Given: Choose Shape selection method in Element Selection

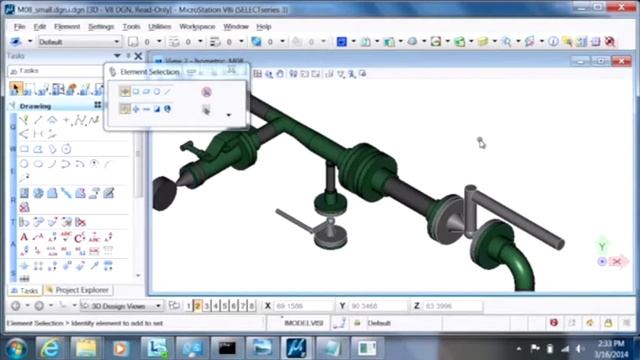Looking at the screenshot, I should pyautogui.click(x=147, y=91).
